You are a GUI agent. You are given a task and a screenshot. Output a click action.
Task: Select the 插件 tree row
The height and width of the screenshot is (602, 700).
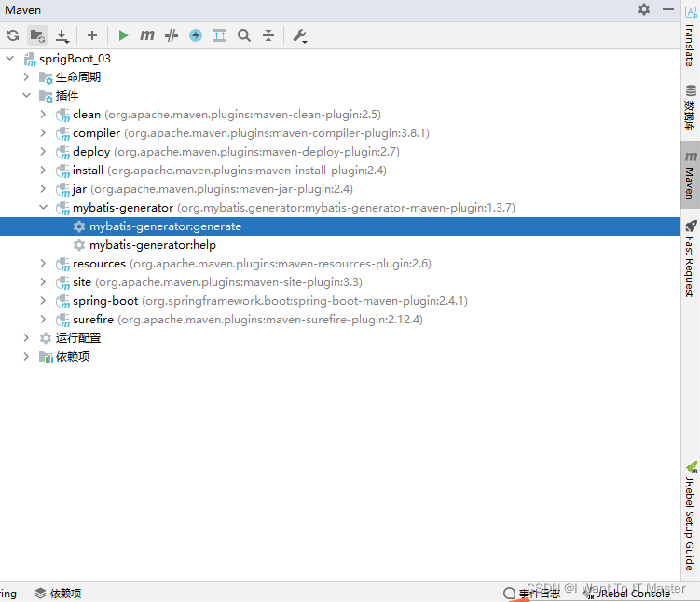click(340, 95)
